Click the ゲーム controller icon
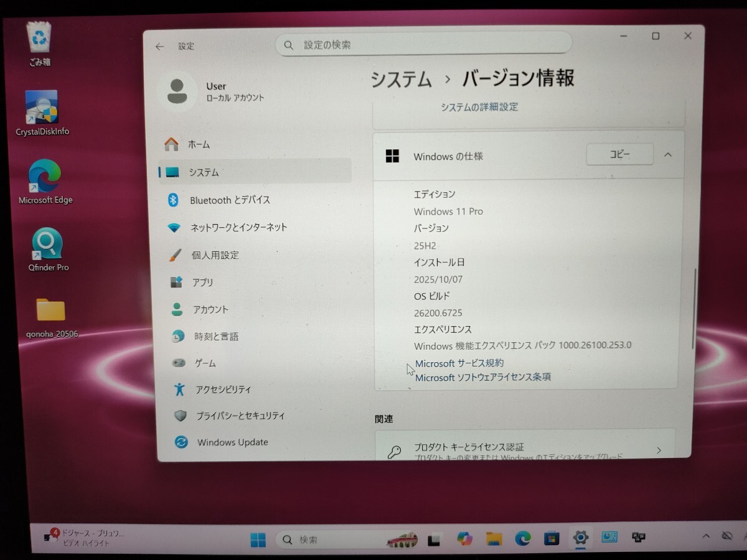 click(179, 363)
